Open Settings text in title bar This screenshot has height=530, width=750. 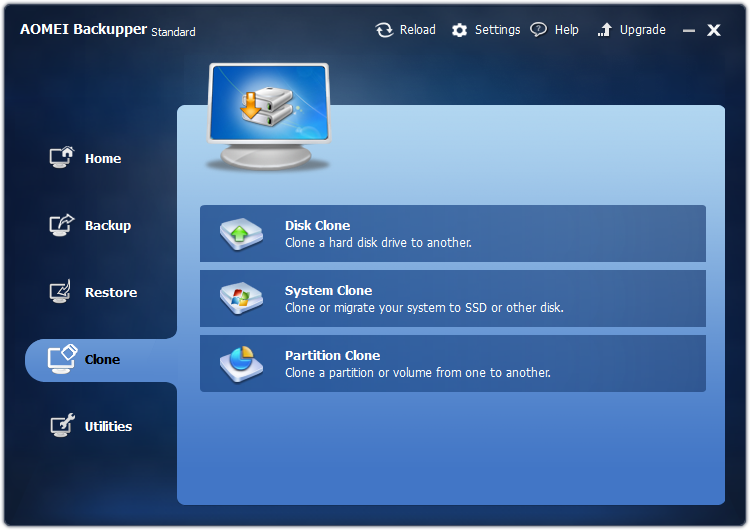tap(497, 30)
